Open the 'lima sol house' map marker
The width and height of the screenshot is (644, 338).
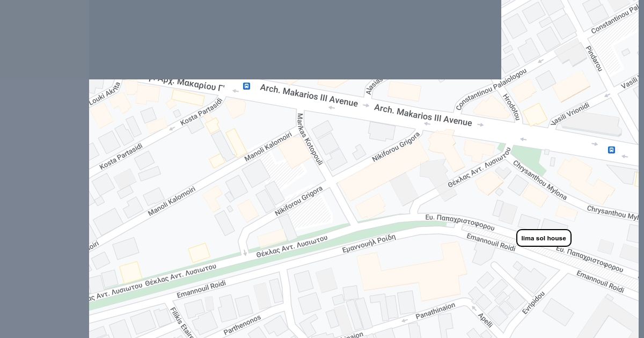point(544,238)
